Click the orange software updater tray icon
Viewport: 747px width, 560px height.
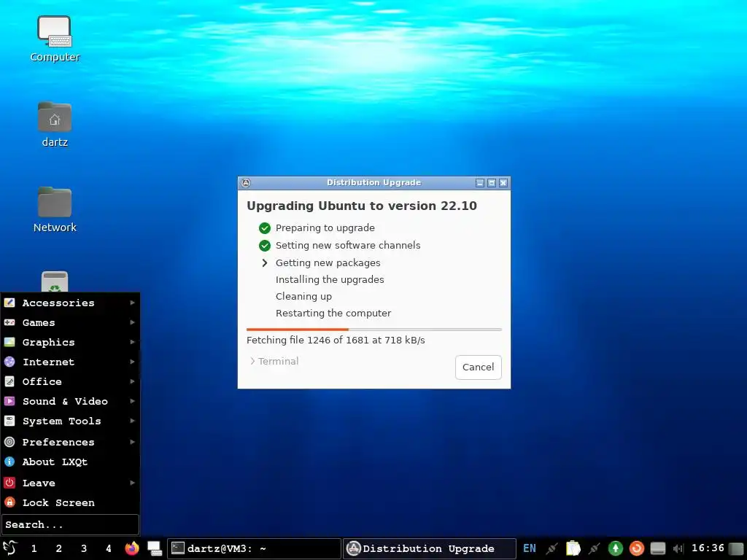pos(636,548)
